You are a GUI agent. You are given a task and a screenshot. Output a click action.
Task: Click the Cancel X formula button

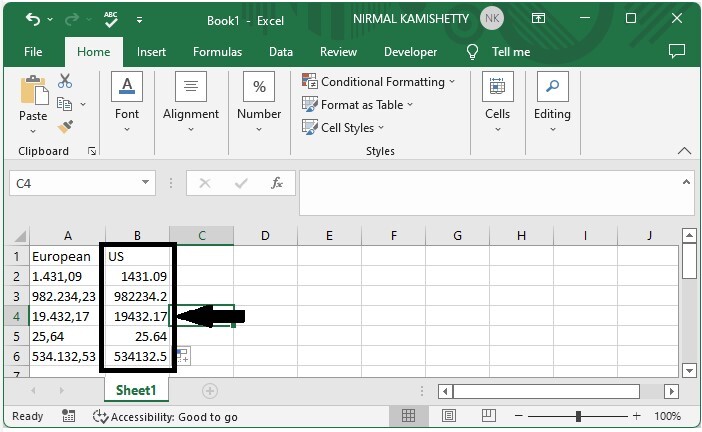pos(205,183)
